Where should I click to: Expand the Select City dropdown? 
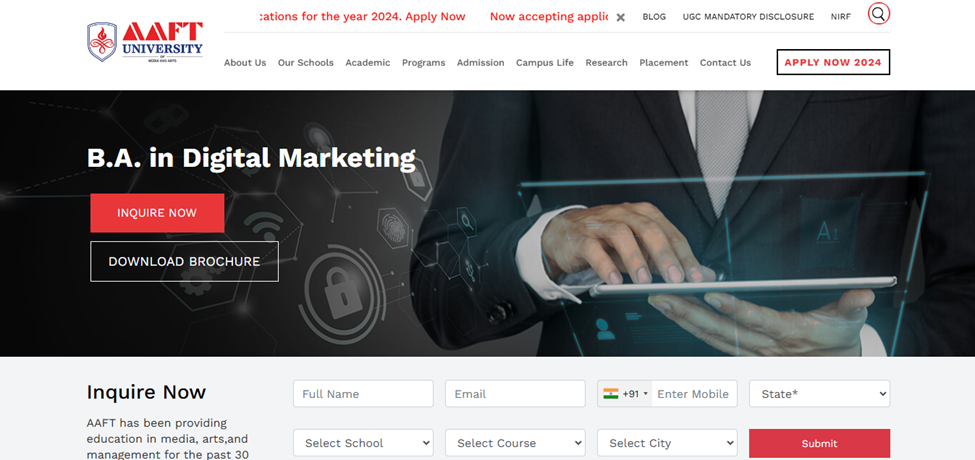[x=667, y=443]
